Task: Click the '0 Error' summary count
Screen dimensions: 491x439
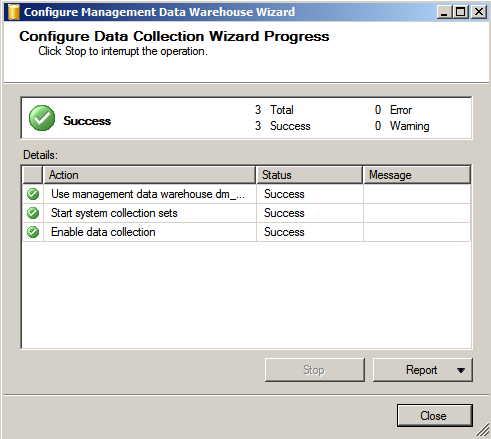Action: click(393, 110)
